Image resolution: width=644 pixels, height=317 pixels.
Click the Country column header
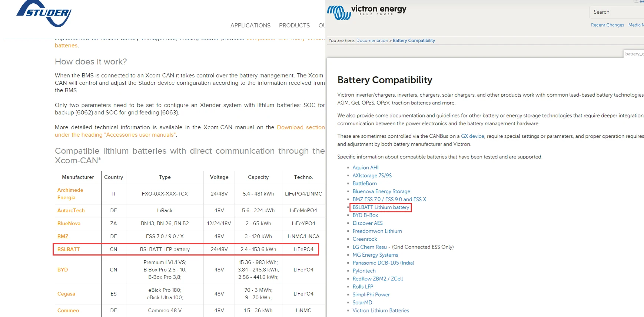pos(113,177)
